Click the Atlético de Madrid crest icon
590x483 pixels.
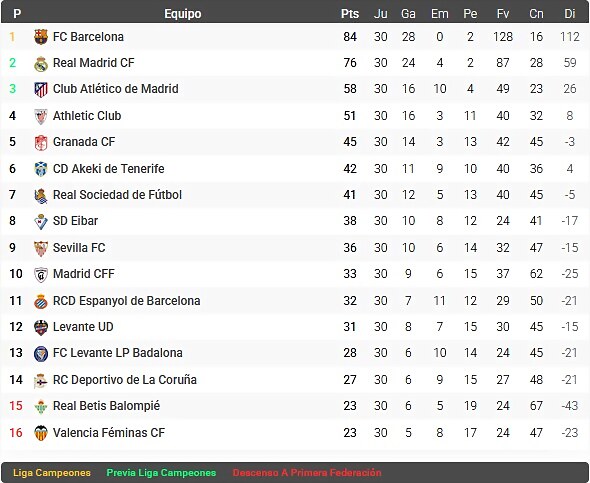(x=41, y=90)
